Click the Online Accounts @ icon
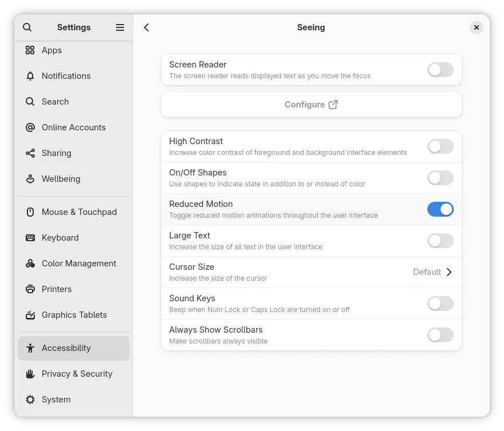Image resolution: width=504 pixels, height=431 pixels. (x=30, y=127)
